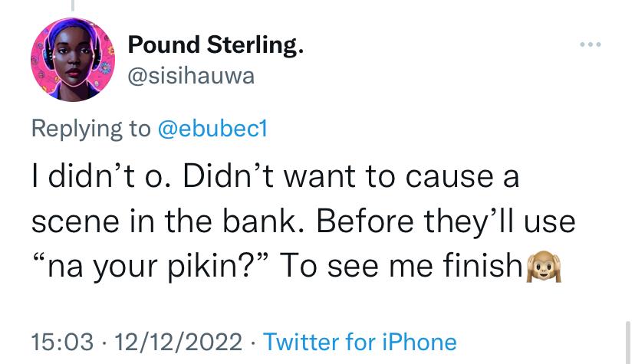
Task: Click the "Replying to" label
Action: (90, 129)
